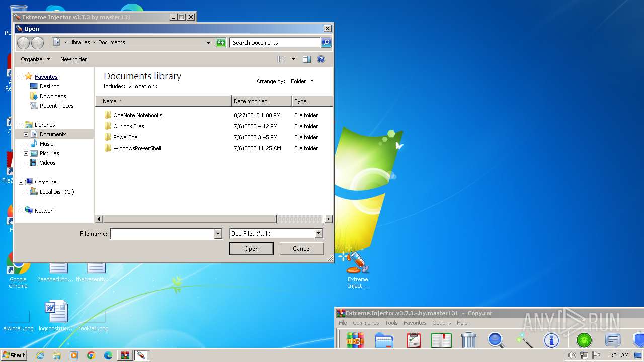Click the Cancel button

pos(302,249)
